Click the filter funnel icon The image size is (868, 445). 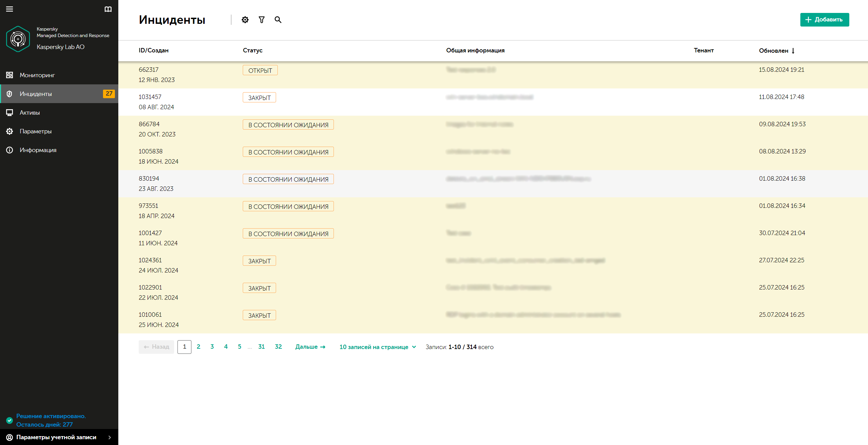click(261, 20)
